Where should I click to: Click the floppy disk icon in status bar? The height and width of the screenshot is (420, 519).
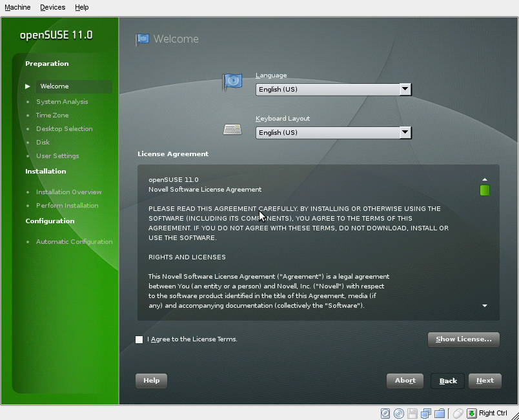pos(412,413)
